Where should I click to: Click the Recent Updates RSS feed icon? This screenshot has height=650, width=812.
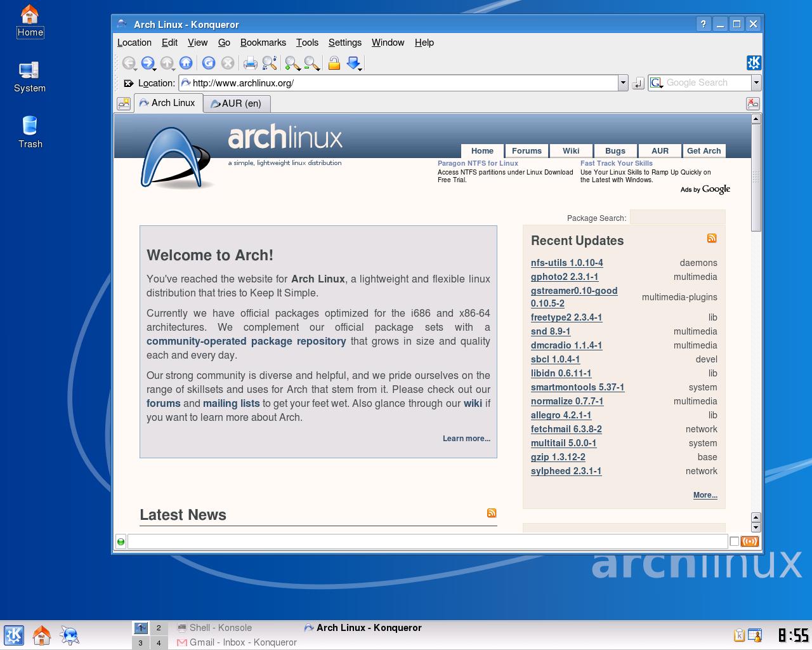tap(712, 238)
